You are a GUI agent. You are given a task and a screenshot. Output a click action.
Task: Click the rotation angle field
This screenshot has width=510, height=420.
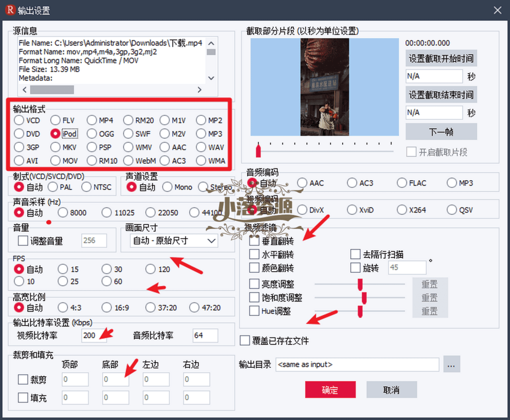(407, 268)
